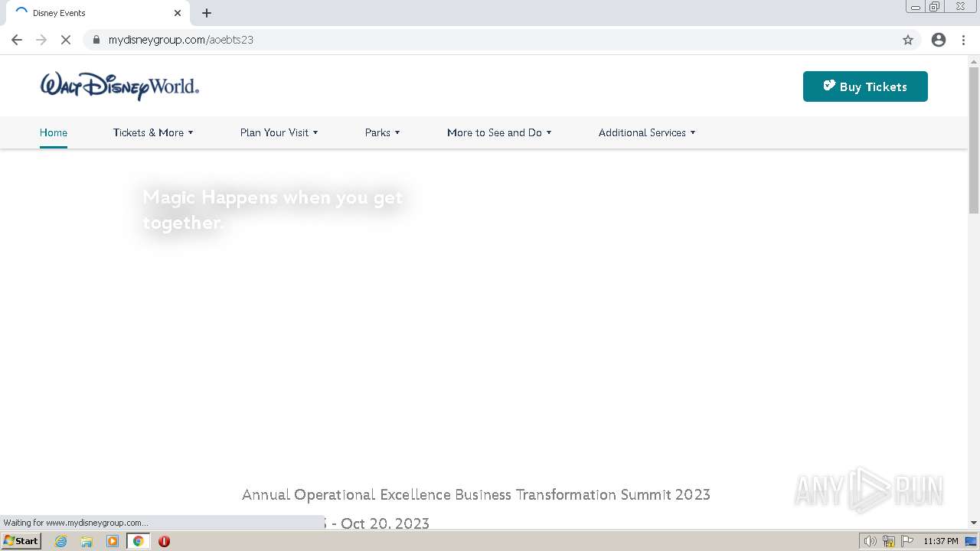Expand the Parks dropdown menu
The image size is (980, 551).
(x=382, y=132)
